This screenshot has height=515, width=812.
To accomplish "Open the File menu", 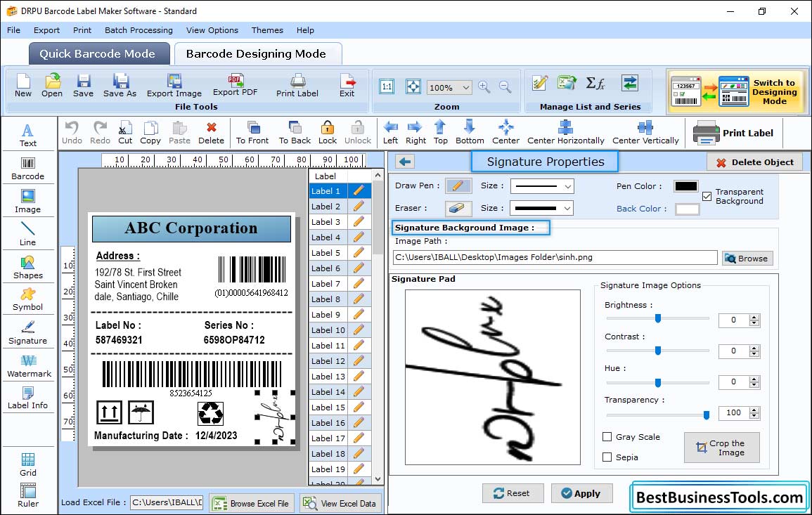I will click(x=13, y=30).
